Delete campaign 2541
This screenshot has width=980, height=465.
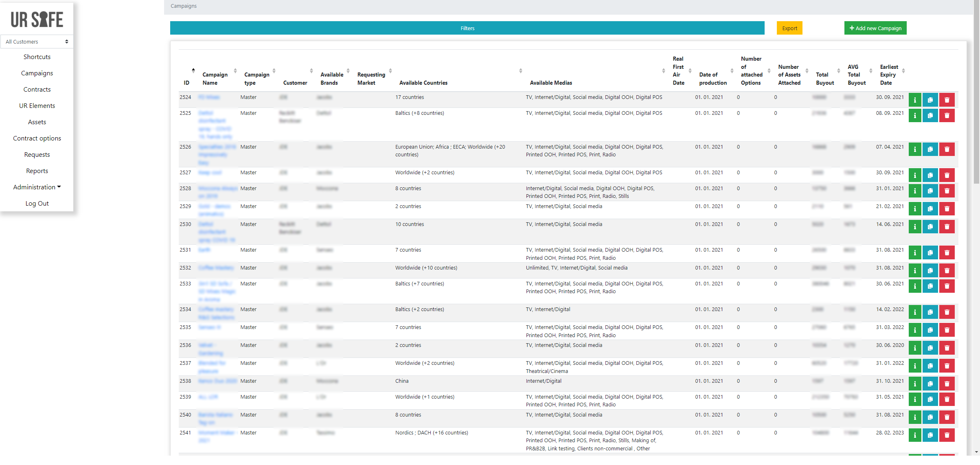point(947,435)
